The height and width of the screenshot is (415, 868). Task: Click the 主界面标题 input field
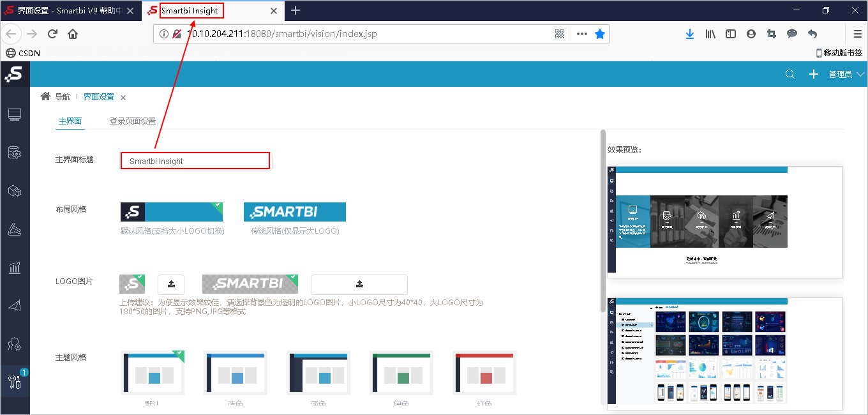pyautogui.click(x=195, y=161)
